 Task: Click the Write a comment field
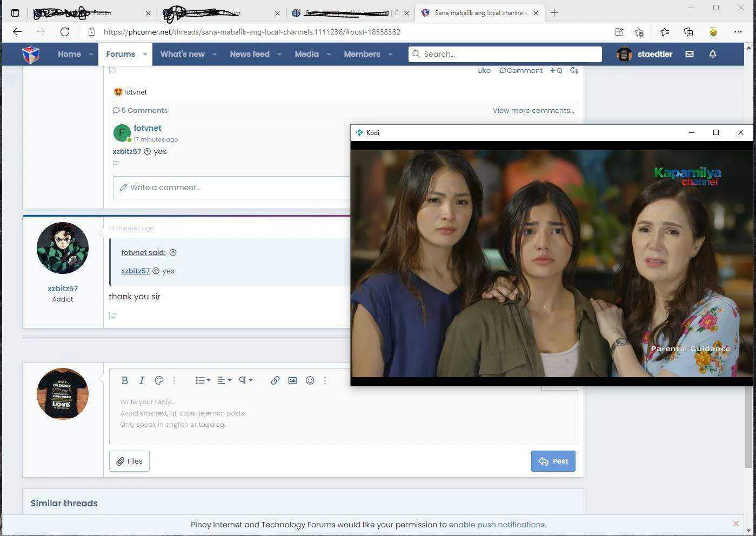point(231,187)
